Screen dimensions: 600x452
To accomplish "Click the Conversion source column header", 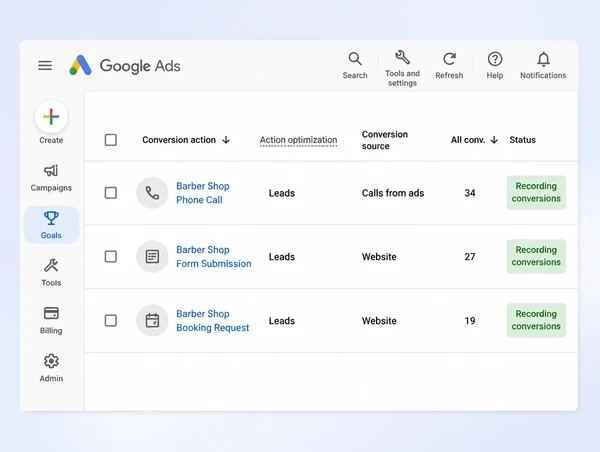I will click(385, 140).
